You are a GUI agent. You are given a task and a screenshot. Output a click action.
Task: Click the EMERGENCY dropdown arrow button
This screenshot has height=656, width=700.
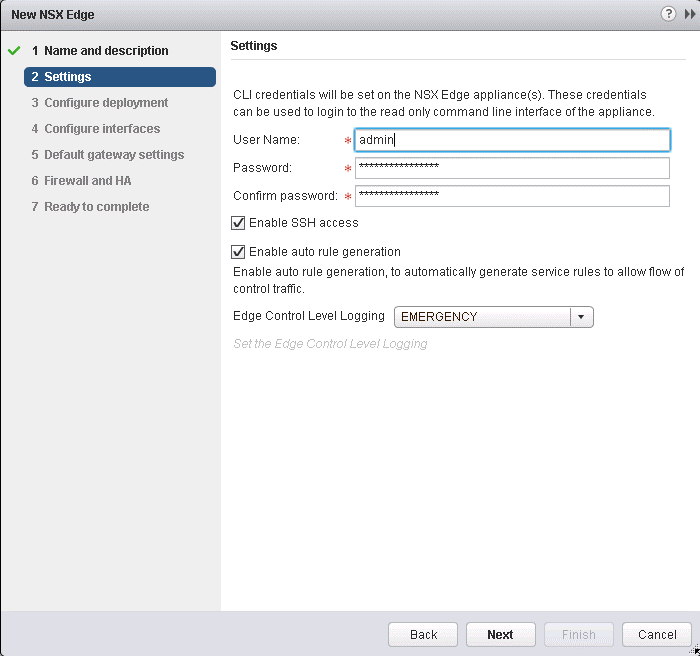[581, 317]
